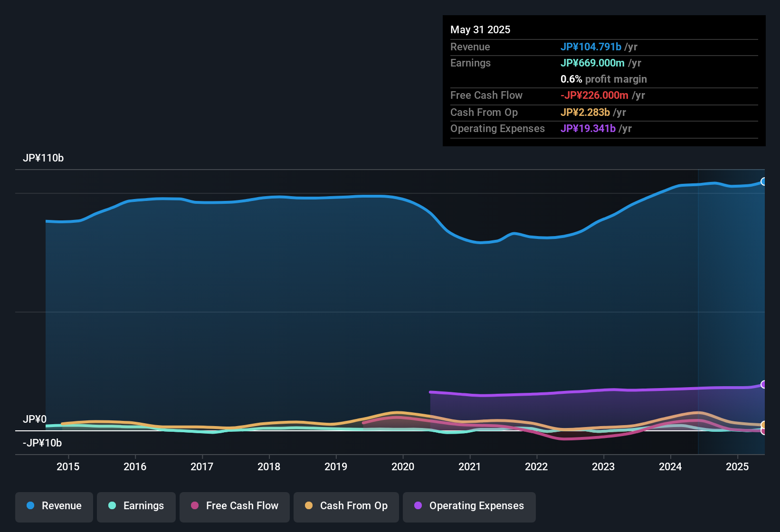The image size is (780, 532).
Task: Toggle the Free Cash Flow legend button
Action: (x=235, y=507)
